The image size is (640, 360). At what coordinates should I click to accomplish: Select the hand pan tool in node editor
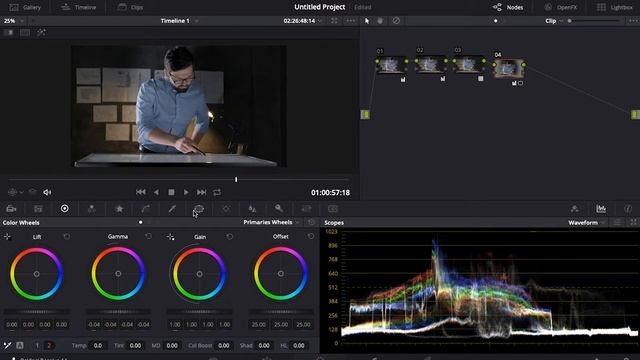coord(380,21)
